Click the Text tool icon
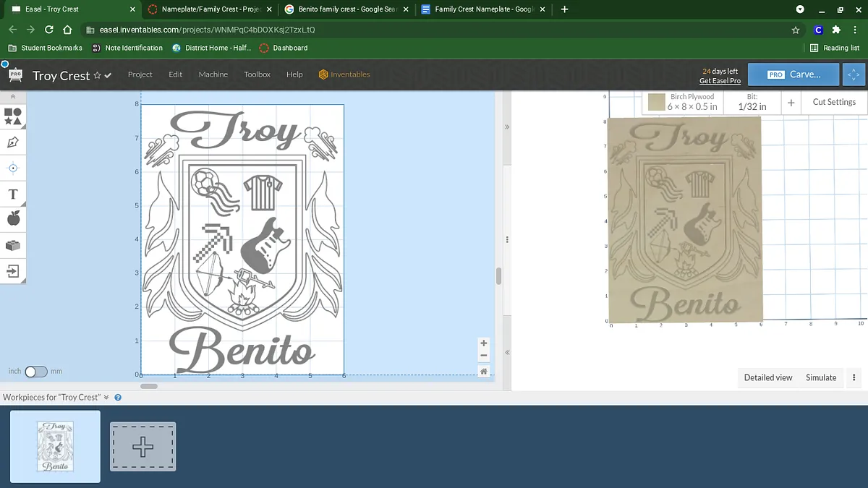Viewport: 868px width, 488px height. pos(13,194)
